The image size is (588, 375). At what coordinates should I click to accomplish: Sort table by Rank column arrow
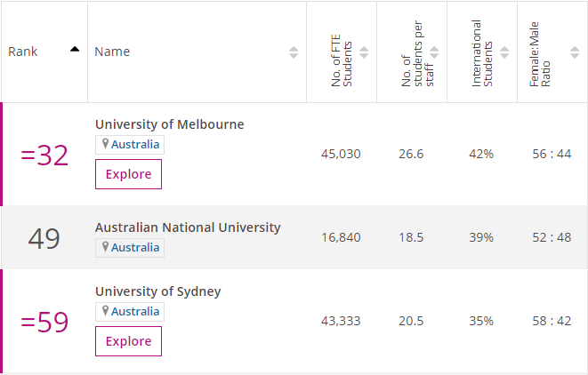[74, 49]
